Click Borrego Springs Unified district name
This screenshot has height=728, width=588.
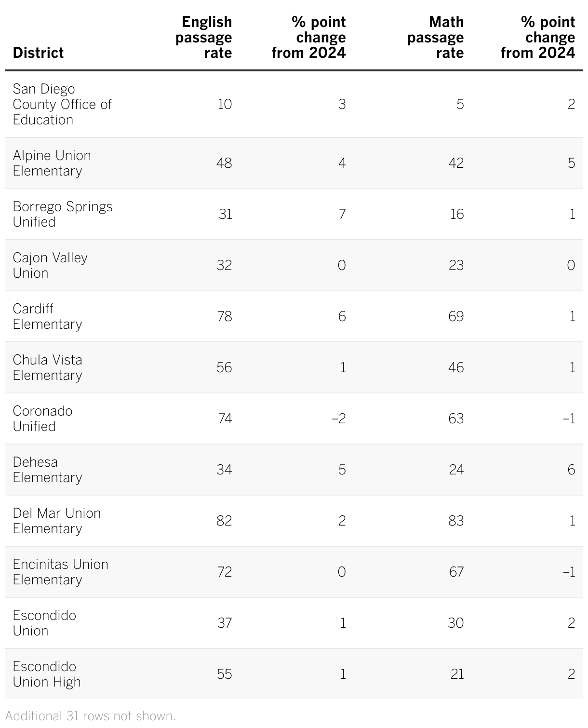62,214
